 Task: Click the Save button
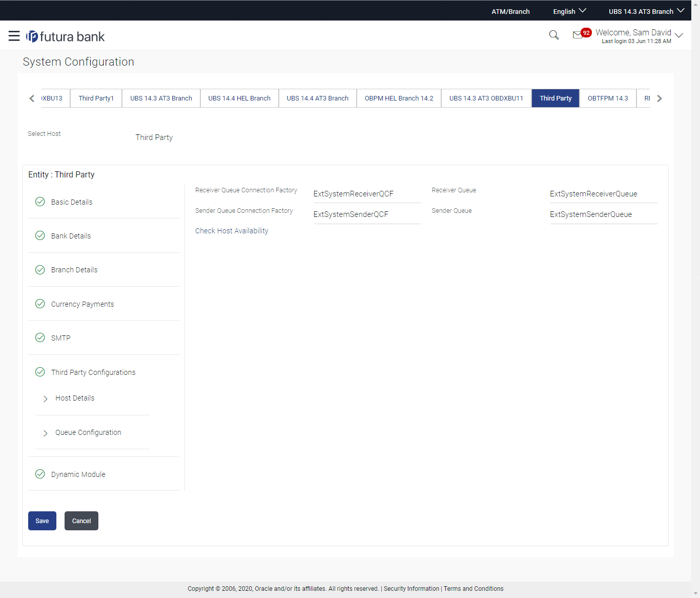42,521
